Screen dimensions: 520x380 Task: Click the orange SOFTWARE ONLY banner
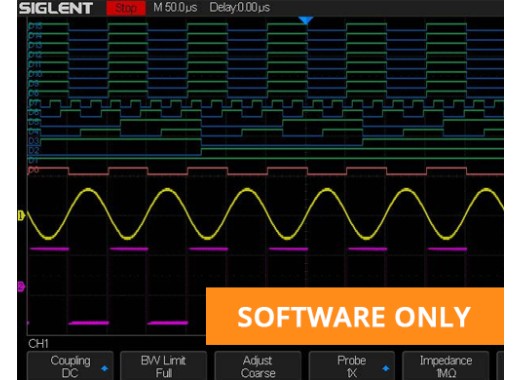coord(355,316)
